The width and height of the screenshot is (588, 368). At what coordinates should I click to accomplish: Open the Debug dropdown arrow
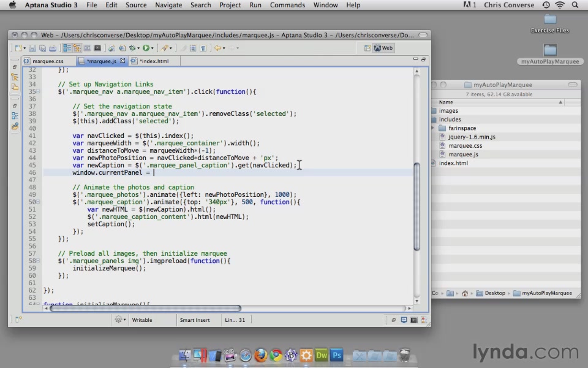click(138, 48)
